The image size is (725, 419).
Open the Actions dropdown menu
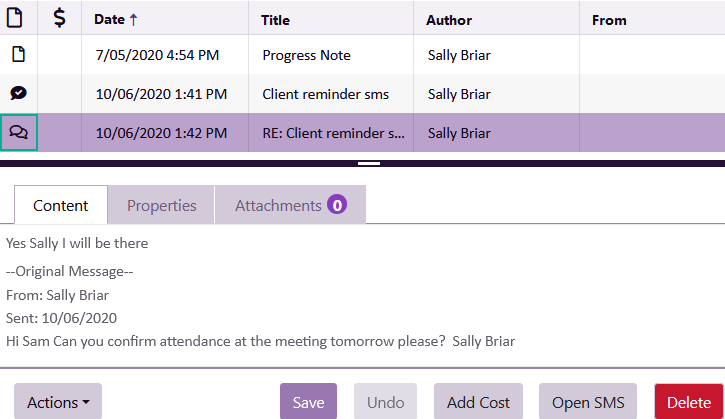tap(58, 402)
